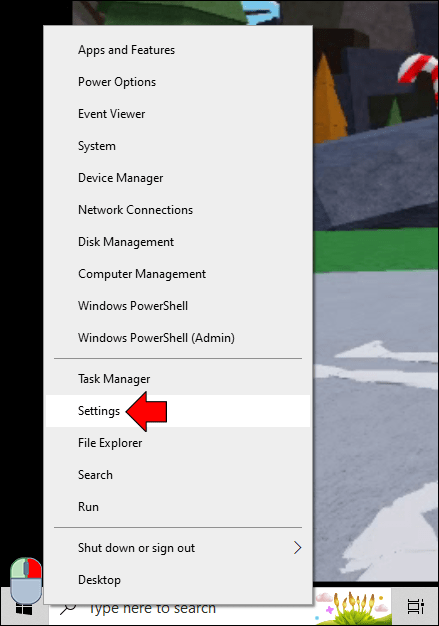
Task: Click the Windows Start button
Action: pyautogui.click(x=24, y=608)
